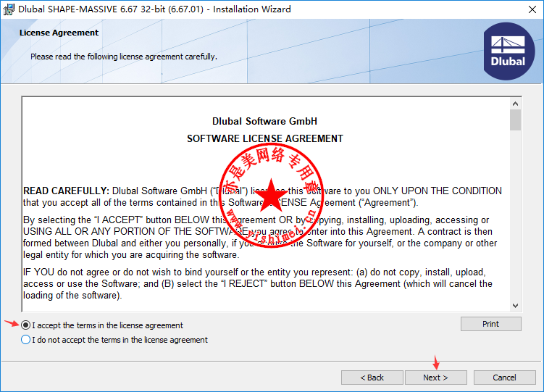Click the Dlubal logo badge
Screen dimensions: 544x392
pos(509,51)
